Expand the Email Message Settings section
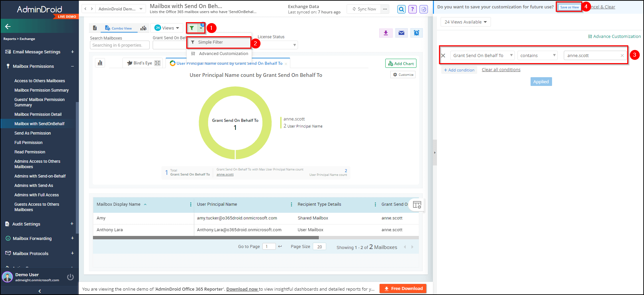Image resolution: width=644 pixels, height=295 pixels. tap(72, 52)
